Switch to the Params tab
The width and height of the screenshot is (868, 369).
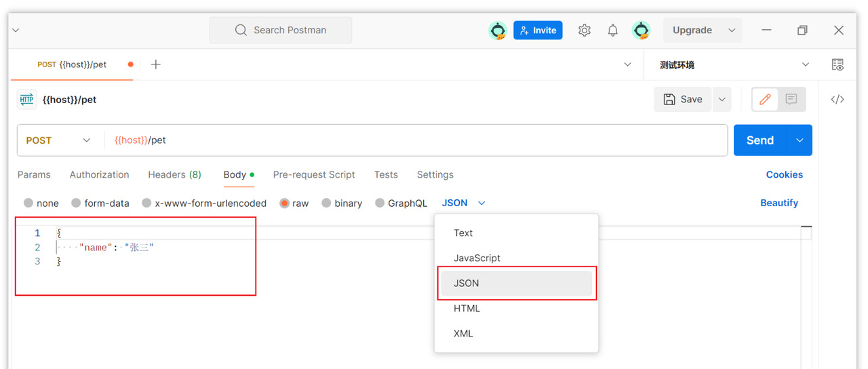[34, 175]
